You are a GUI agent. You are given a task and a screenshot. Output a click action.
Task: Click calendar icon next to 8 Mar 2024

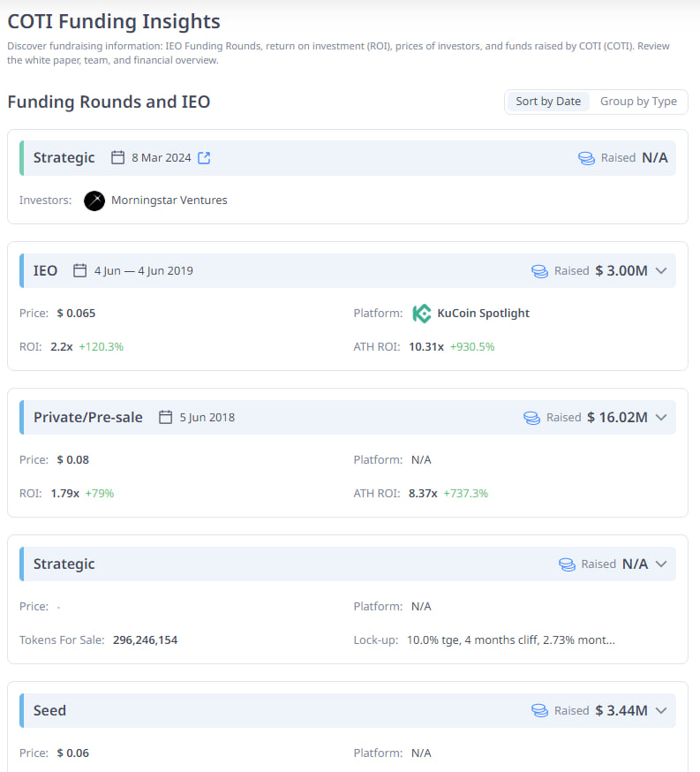point(117,158)
